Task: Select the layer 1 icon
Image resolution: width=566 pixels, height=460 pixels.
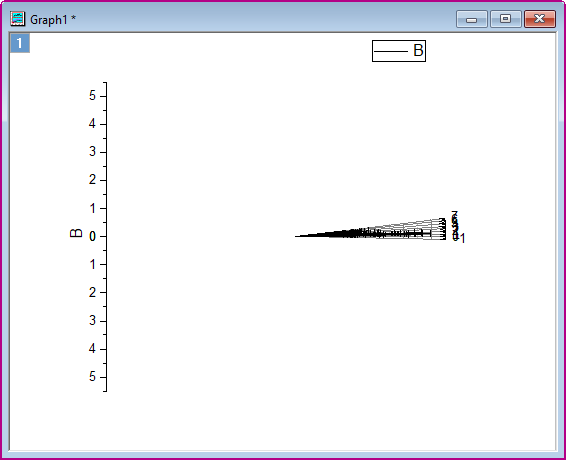Action: (x=19, y=43)
